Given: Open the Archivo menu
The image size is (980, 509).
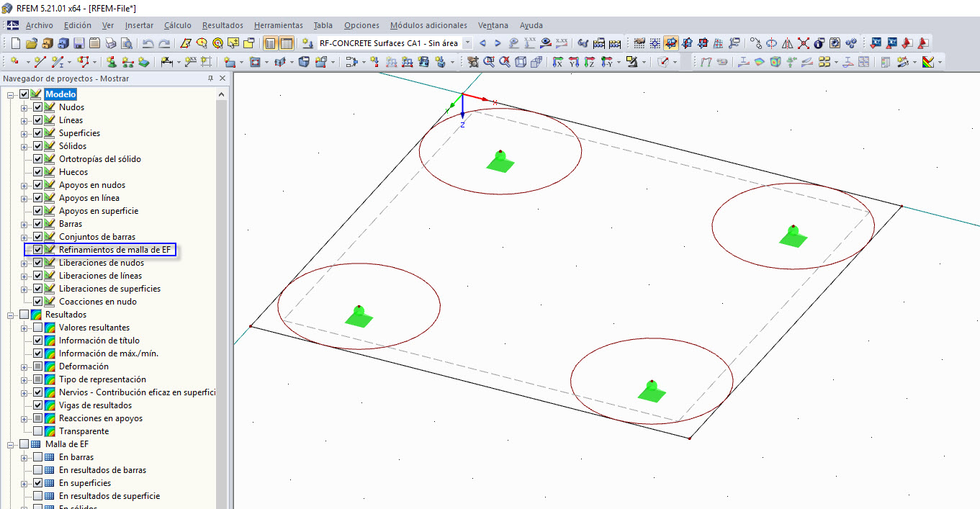Looking at the screenshot, I should (39, 25).
